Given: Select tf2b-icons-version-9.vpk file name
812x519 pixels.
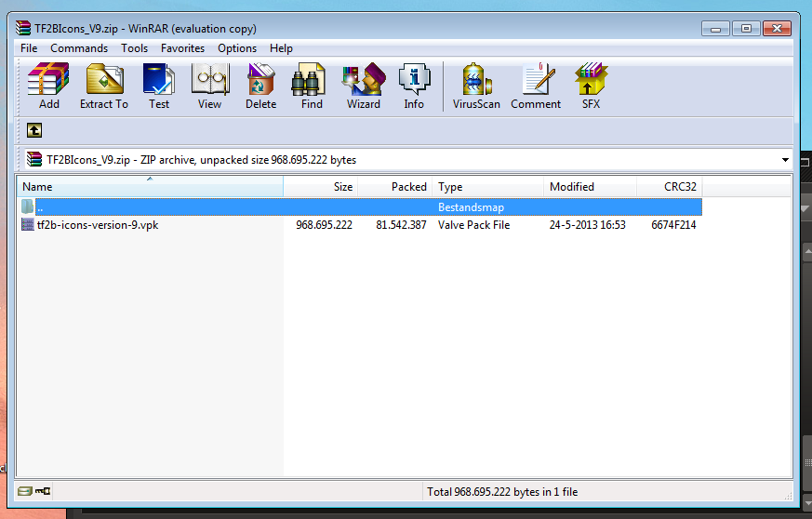Looking at the screenshot, I should pos(98,225).
